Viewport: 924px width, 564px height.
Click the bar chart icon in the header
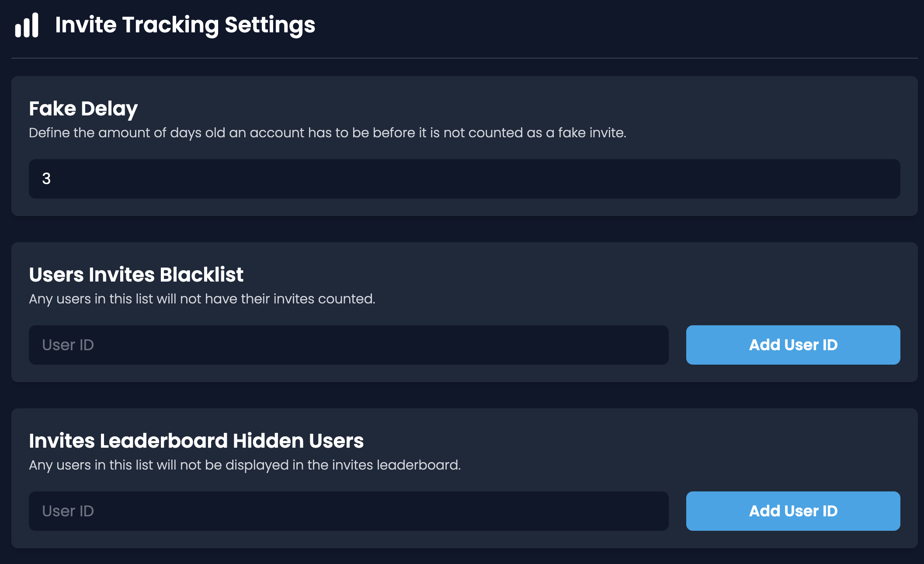click(x=27, y=25)
